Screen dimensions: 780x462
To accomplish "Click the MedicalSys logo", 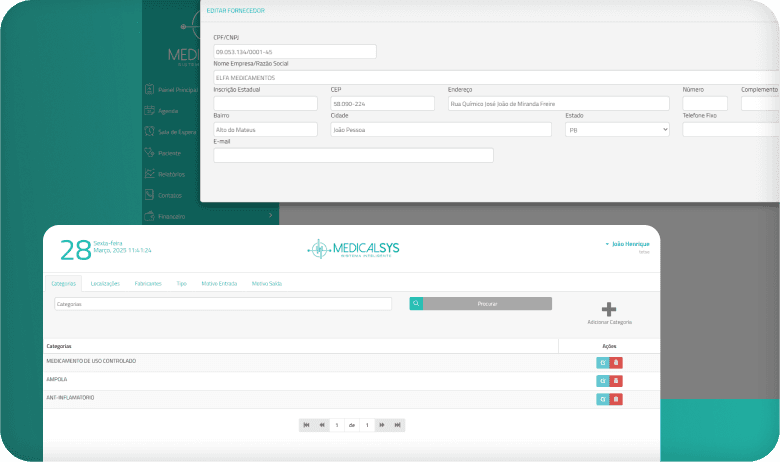I will [x=353, y=248].
